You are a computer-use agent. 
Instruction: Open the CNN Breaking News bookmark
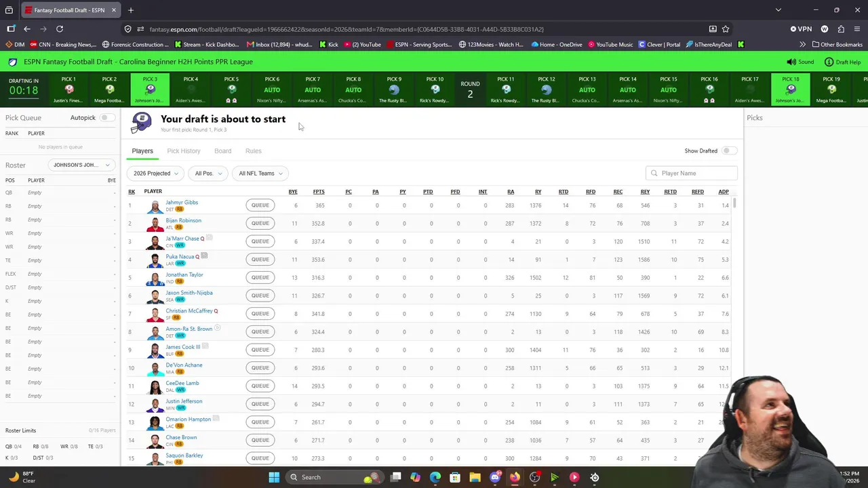[62, 45]
